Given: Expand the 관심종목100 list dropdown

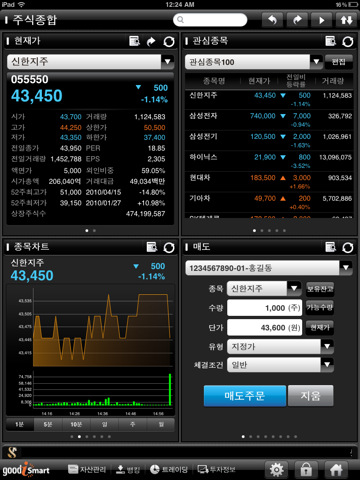Looking at the screenshot, I should pos(316,62).
